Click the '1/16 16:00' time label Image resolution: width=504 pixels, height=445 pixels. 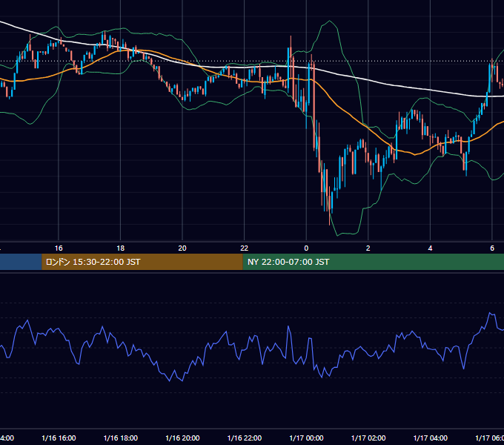[x=59, y=438]
